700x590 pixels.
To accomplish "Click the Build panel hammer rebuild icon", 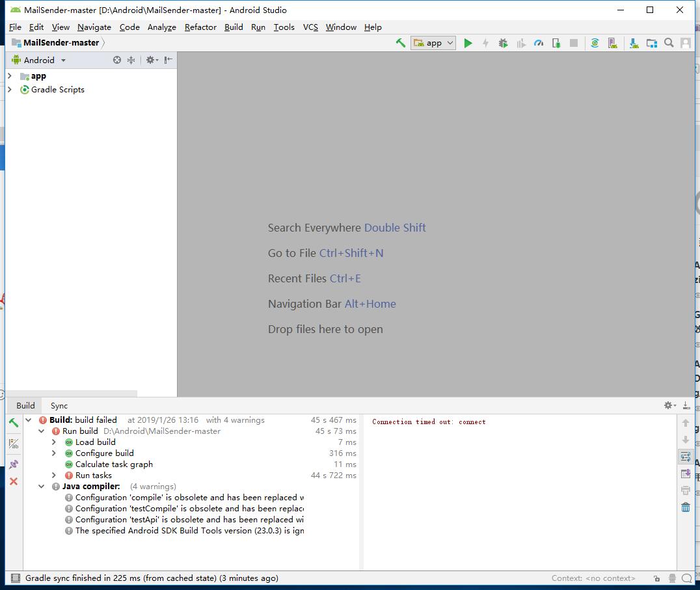I will [x=14, y=422].
